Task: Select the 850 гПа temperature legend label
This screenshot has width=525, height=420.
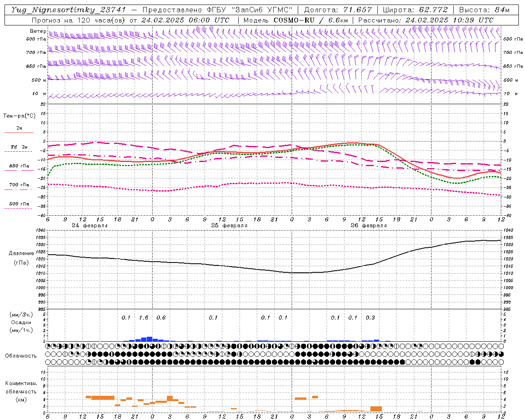Action: (x=19, y=166)
